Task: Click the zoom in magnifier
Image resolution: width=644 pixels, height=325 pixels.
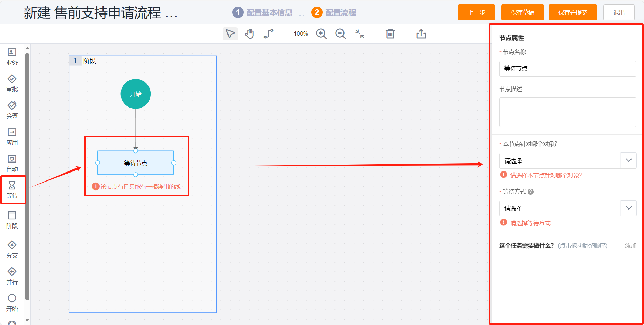Action: pos(321,34)
